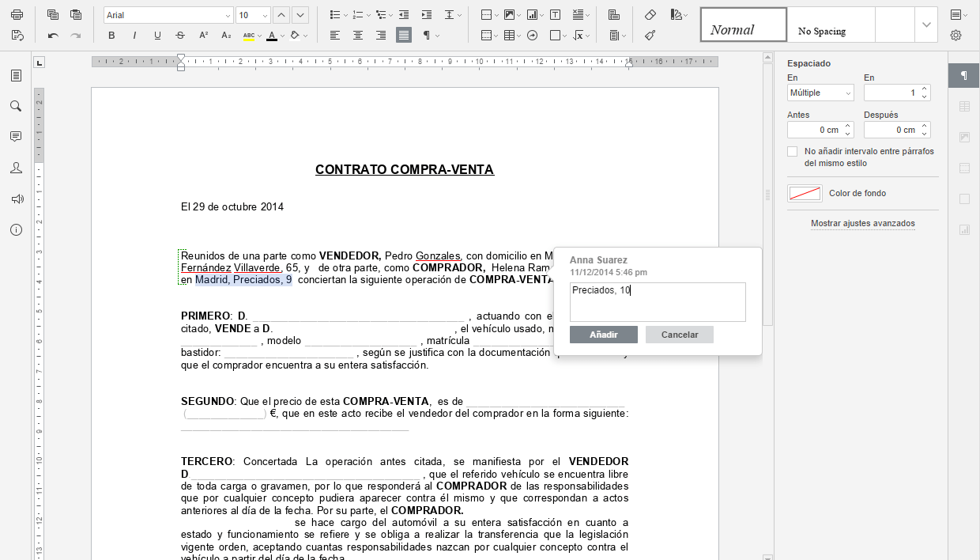The width and height of the screenshot is (980, 560).
Task: Click the page orientation icon
Action: click(614, 15)
